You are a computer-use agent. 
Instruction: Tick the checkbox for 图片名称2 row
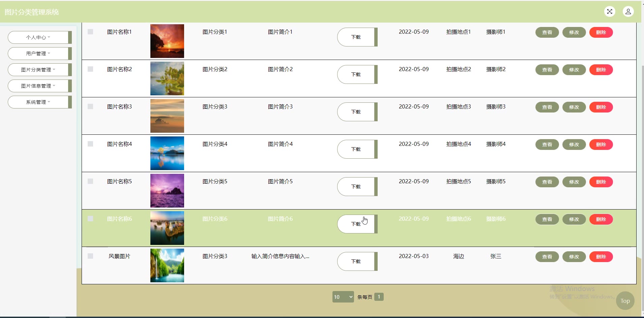[x=90, y=69]
